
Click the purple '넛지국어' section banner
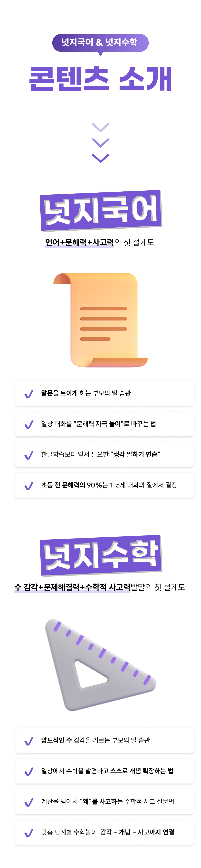[x=100, y=211]
